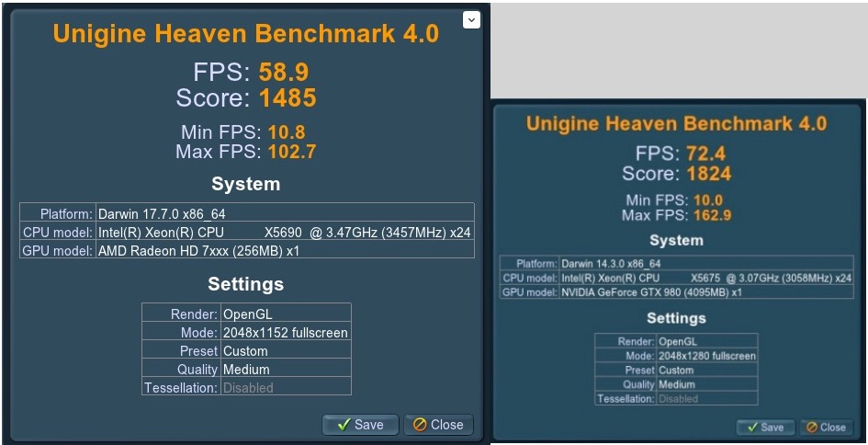Select the NVIDIA GeForce GTX 980 cell

[x=706, y=291]
